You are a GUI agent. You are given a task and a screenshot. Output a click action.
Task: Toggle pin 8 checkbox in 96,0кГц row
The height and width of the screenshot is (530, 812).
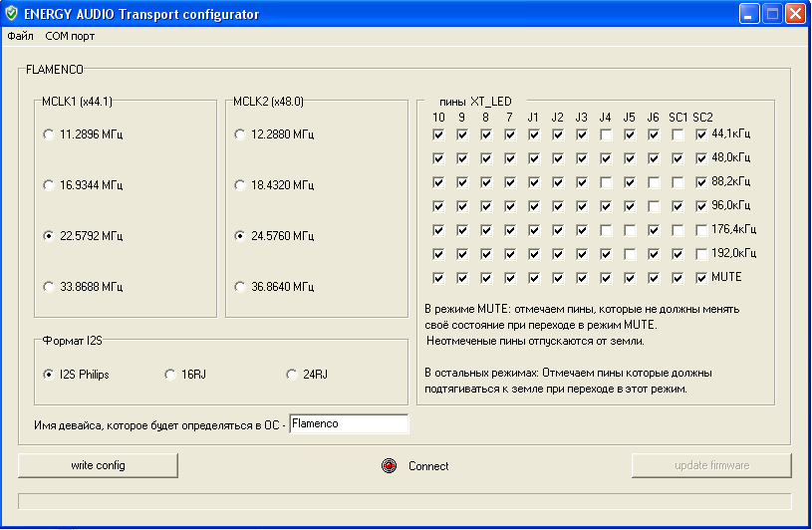coord(486,206)
